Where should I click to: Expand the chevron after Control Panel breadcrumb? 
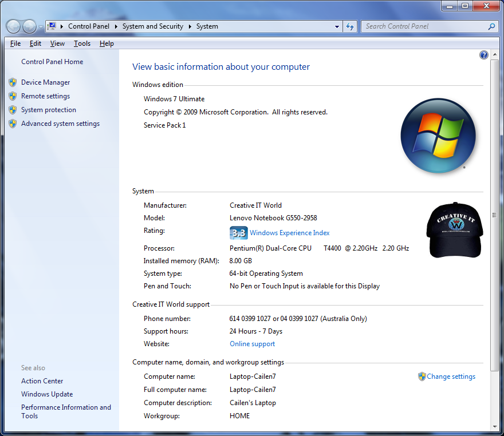click(x=116, y=26)
